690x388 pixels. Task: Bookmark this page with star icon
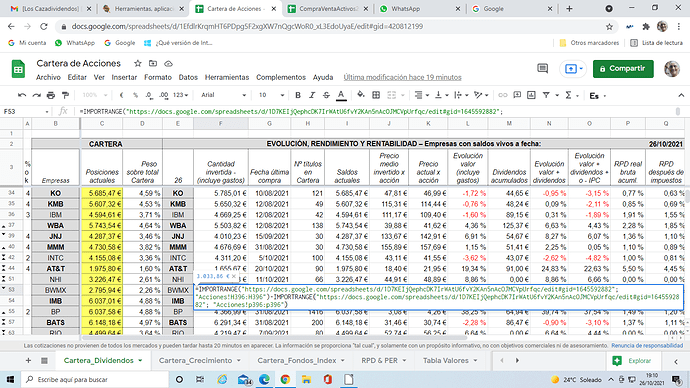[609, 26]
